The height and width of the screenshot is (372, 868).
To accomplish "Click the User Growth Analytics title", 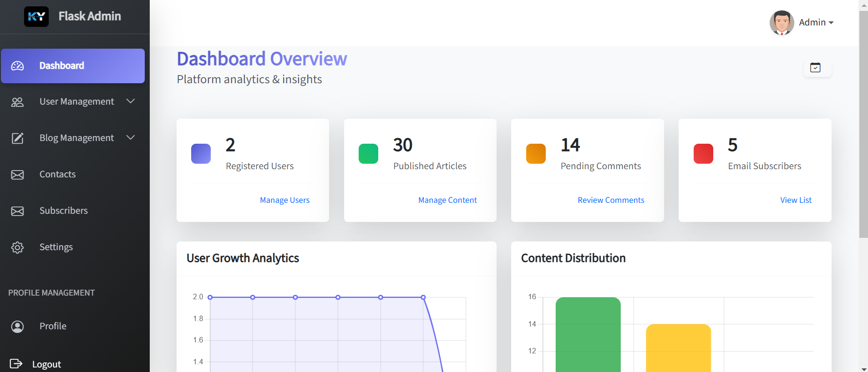I will click(x=243, y=258).
